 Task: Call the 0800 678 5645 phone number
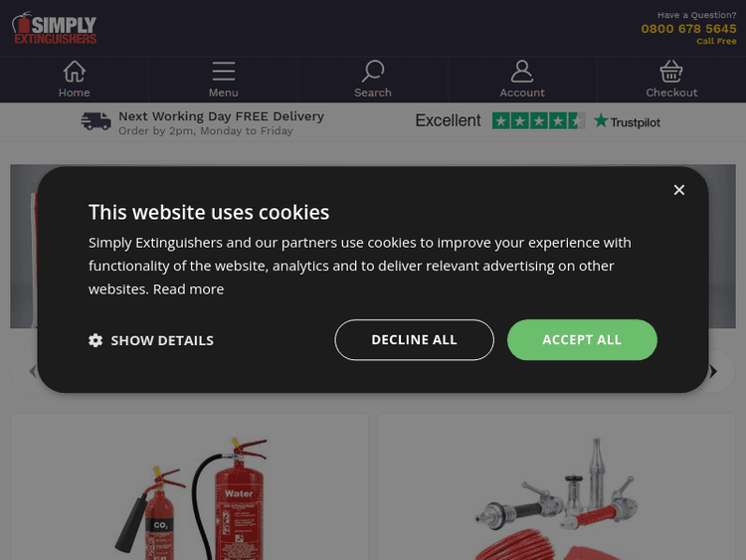click(x=688, y=29)
